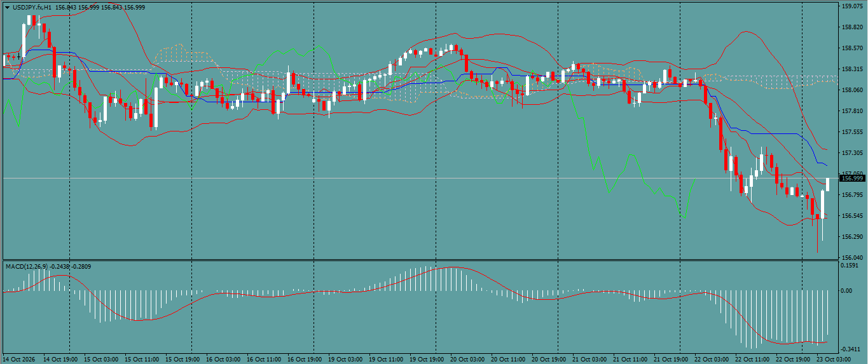Click the 22 Oct 19:00 time label

[x=792, y=359]
